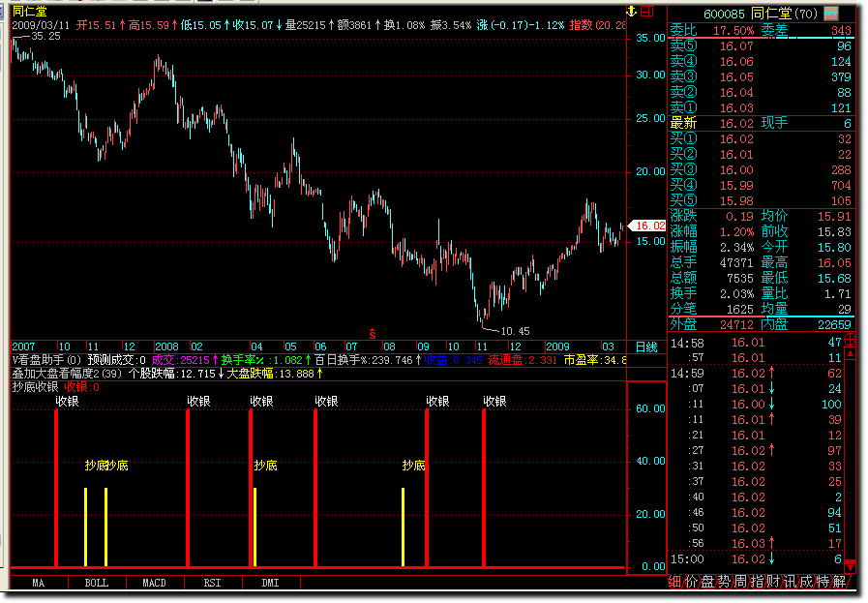Click the 卖⑤ row at 16.07
Image resolution: width=868 pixels, height=603 pixels.
tap(761, 45)
